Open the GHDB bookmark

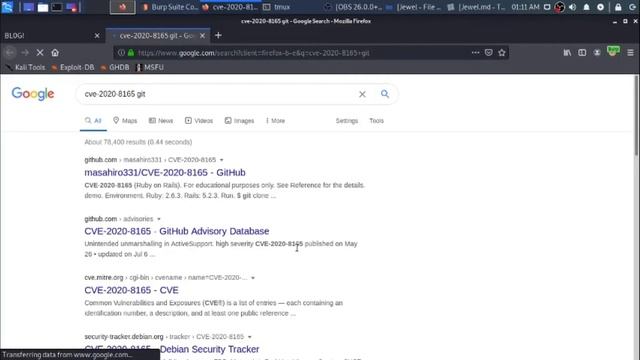(115, 67)
